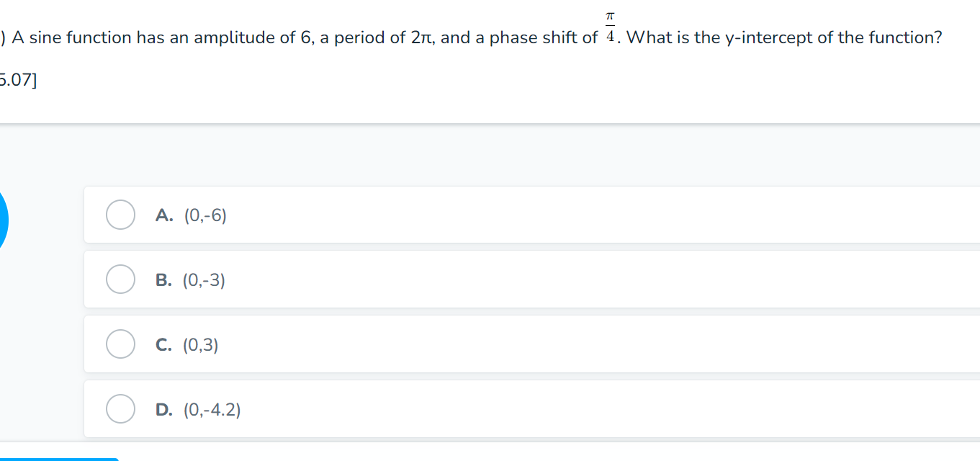Click the answer text (0,-6)
This screenshot has height=461, width=980.
205,215
